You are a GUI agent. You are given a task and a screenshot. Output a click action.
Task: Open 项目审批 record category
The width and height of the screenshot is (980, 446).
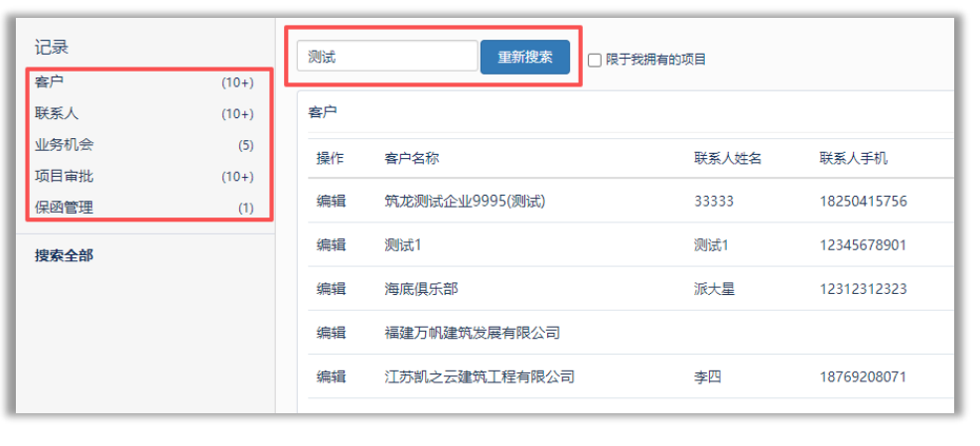click(65, 177)
